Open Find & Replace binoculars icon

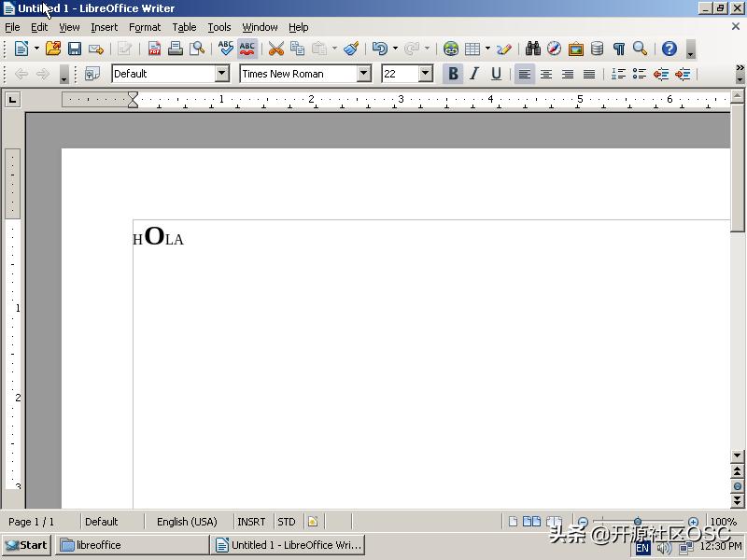[532, 49]
